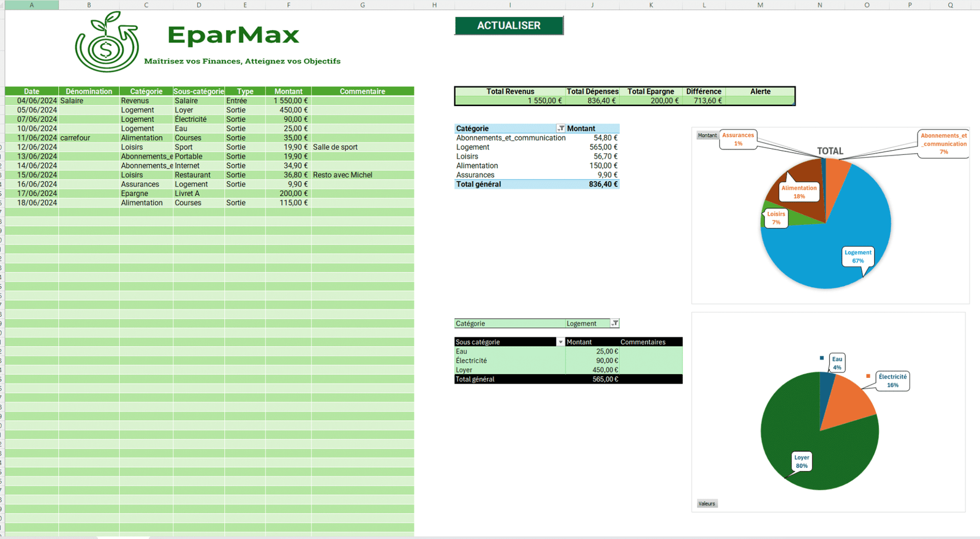The height and width of the screenshot is (539, 980).
Task: Select the date cell 18/06/2024
Action: pyautogui.click(x=32, y=203)
